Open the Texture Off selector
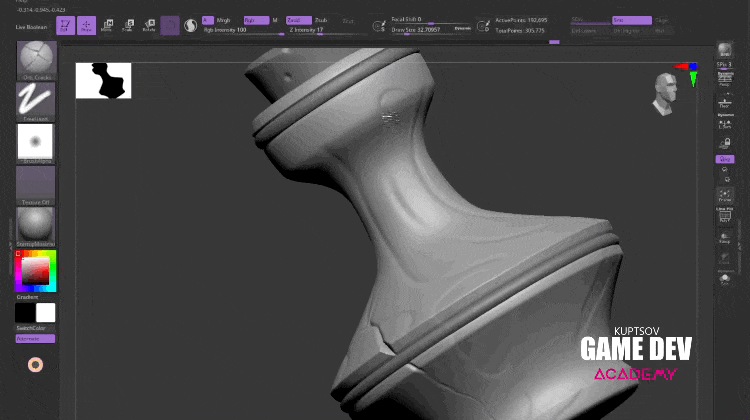Viewport: 750px width, 420px height. (35, 186)
